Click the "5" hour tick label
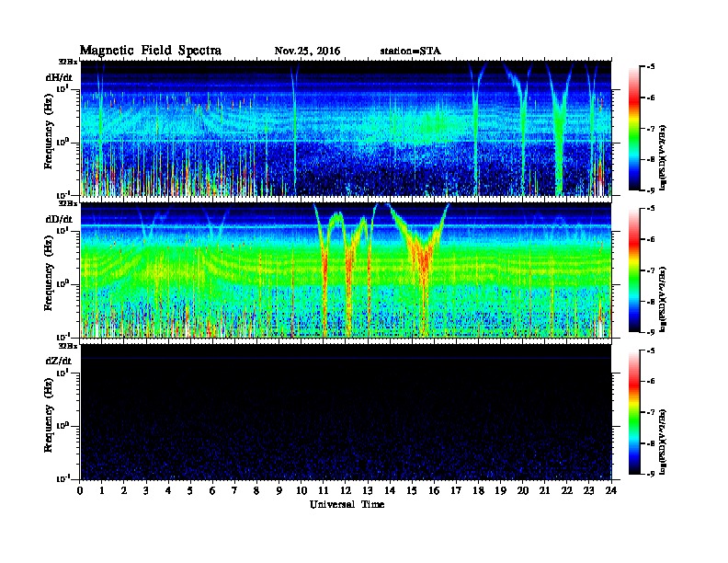 190,491
